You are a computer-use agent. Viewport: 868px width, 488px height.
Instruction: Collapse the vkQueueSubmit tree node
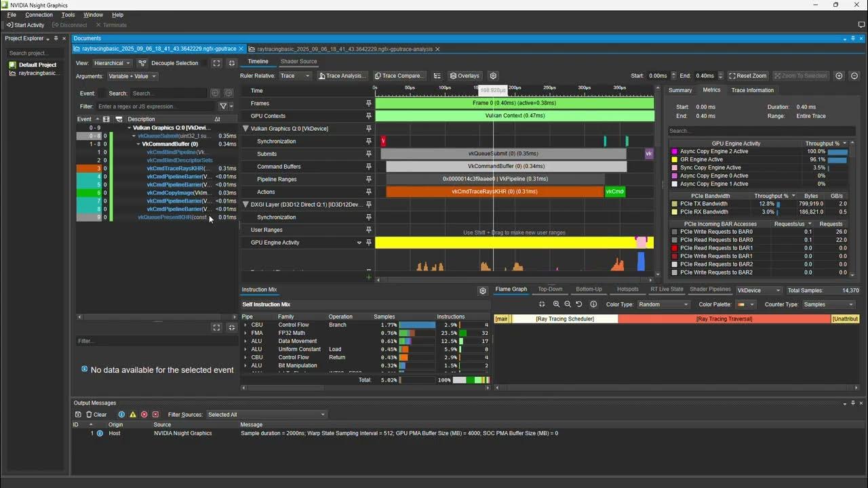134,136
